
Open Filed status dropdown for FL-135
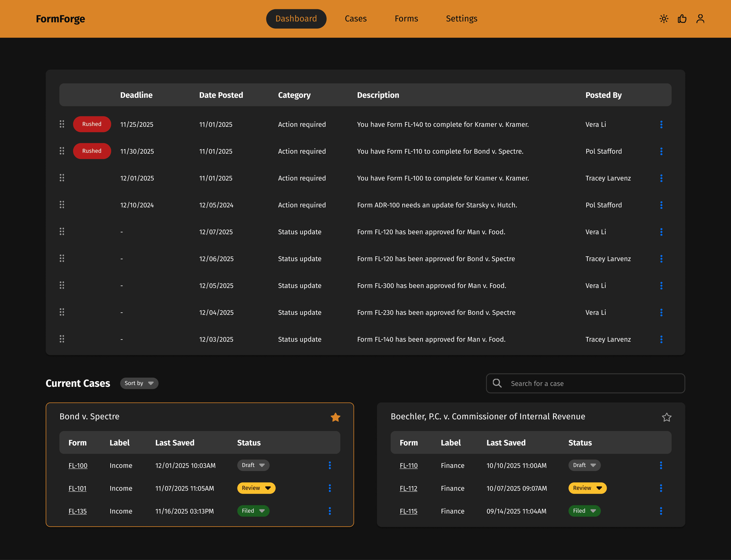tap(253, 511)
